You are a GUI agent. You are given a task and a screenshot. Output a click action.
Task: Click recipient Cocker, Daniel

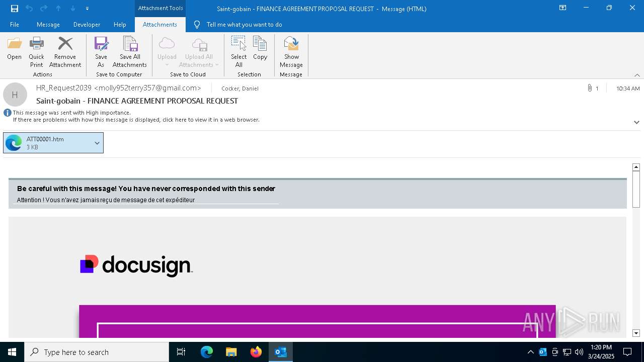point(240,88)
